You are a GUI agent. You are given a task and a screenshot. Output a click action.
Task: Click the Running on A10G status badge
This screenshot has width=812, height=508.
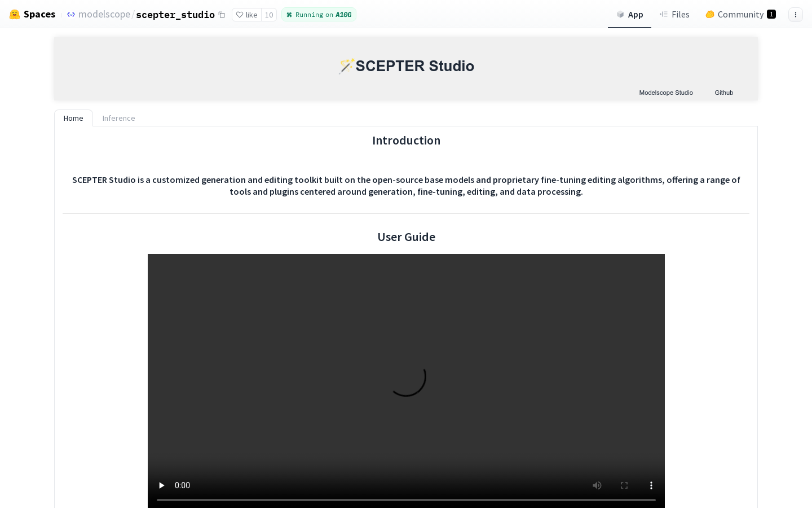tap(319, 15)
